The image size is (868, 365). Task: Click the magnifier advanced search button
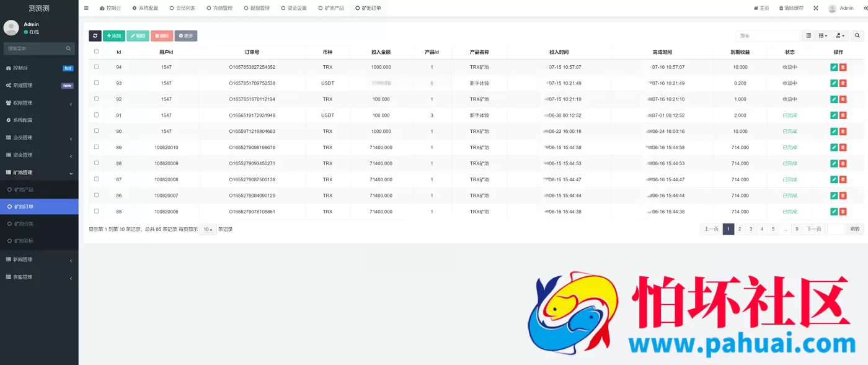click(x=857, y=36)
